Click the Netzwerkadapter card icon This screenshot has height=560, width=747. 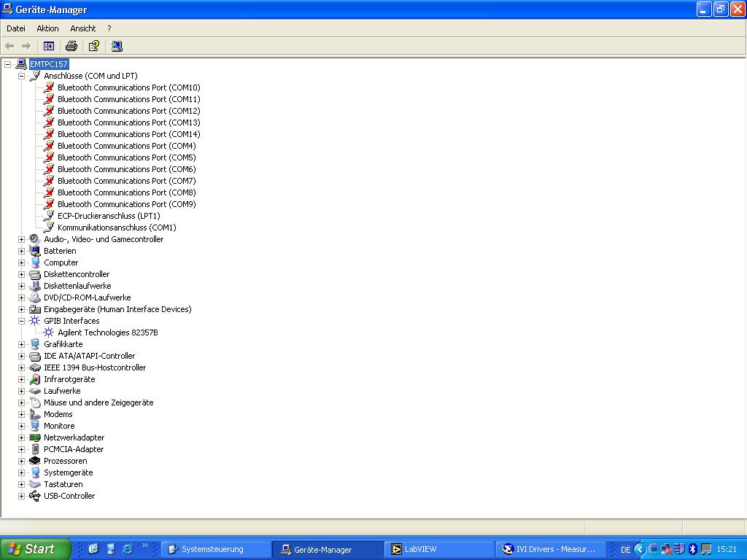pyautogui.click(x=35, y=437)
